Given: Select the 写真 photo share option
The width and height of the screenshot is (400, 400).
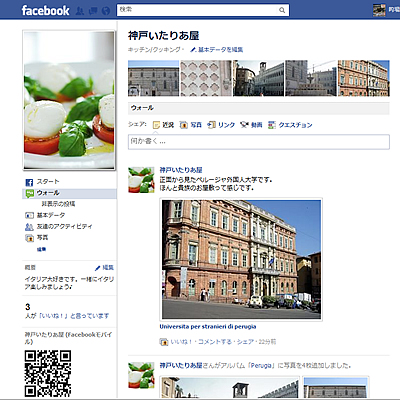Looking at the screenshot, I should pyautogui.click(x=191, y=125).
